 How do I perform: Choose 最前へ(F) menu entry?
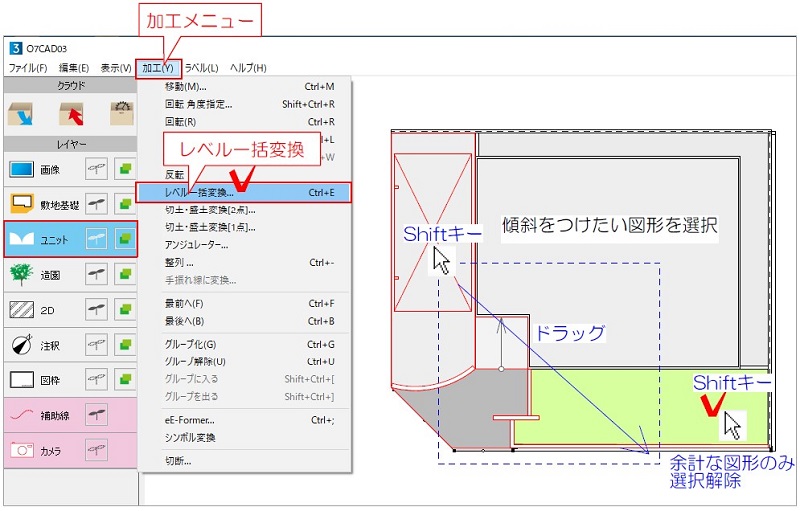245,303
